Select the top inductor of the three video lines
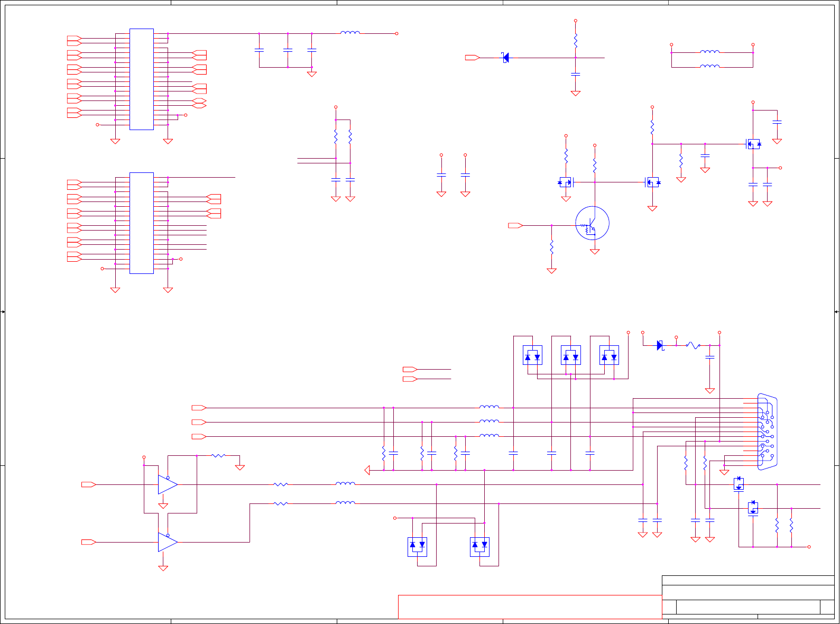This screenshot has height=624, width=840. [489, 407]
